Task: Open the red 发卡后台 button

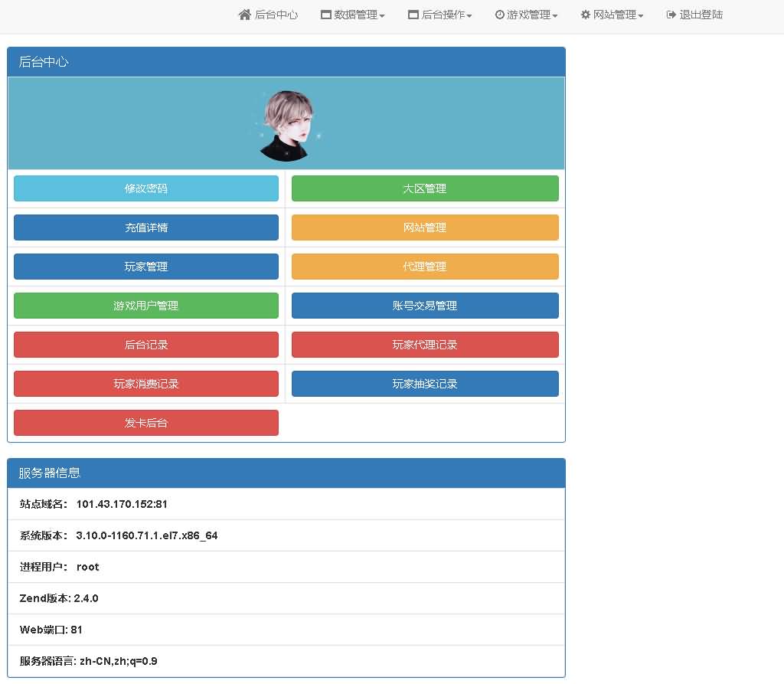Action: [146, 423]
